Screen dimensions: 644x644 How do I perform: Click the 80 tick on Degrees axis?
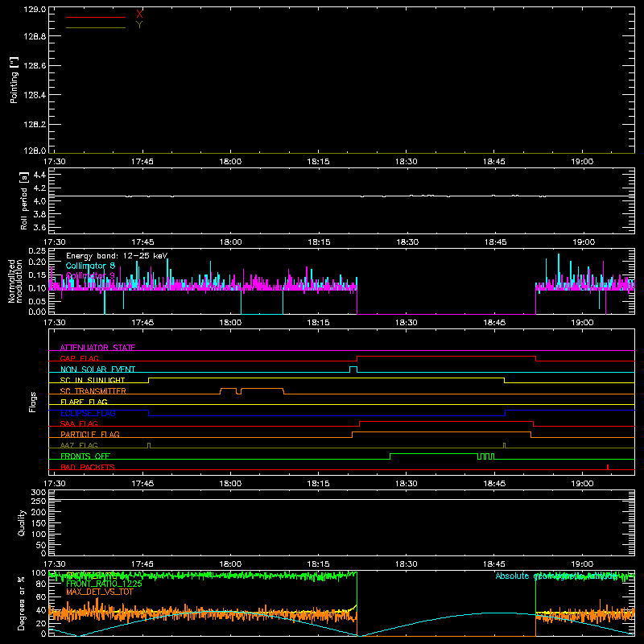[x=42, y=584]
